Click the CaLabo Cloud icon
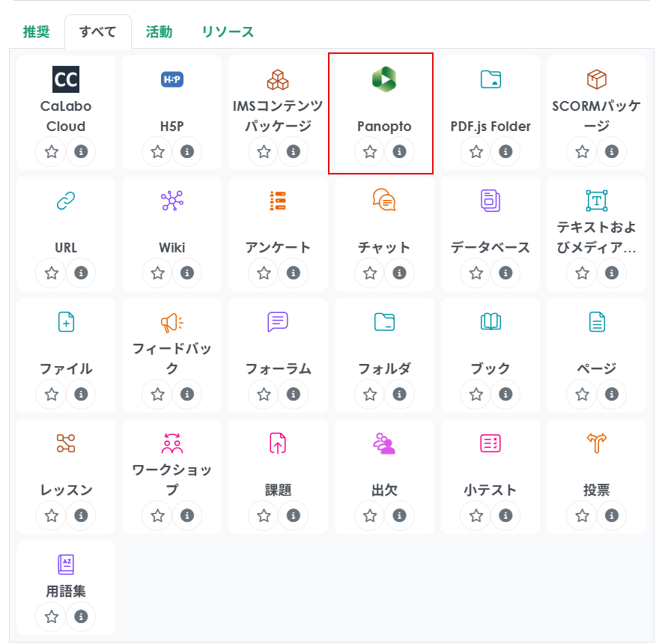This screenshot has width=659, height=644. (x=66, y=79)
